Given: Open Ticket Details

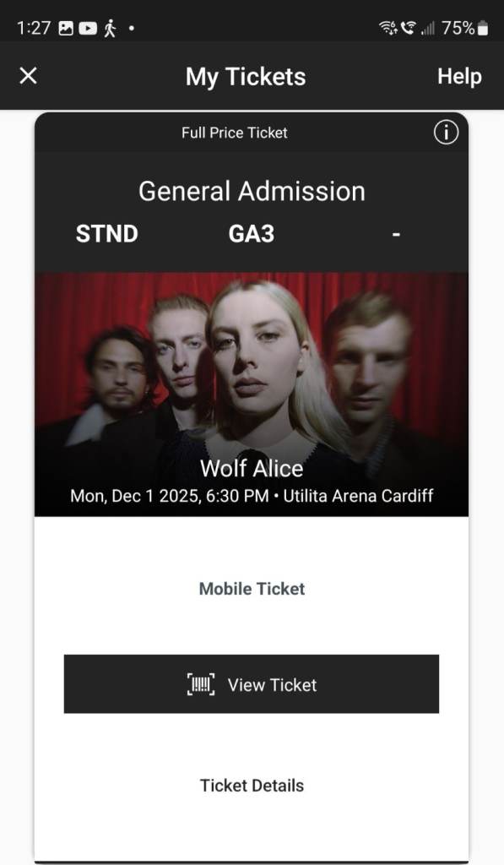Looking at the screenshot, I should [x=252, y=786].
